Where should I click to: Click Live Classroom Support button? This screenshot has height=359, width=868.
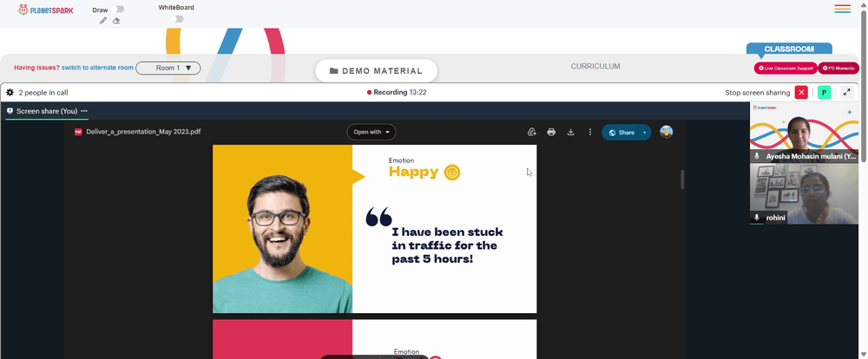coord(786,68)
